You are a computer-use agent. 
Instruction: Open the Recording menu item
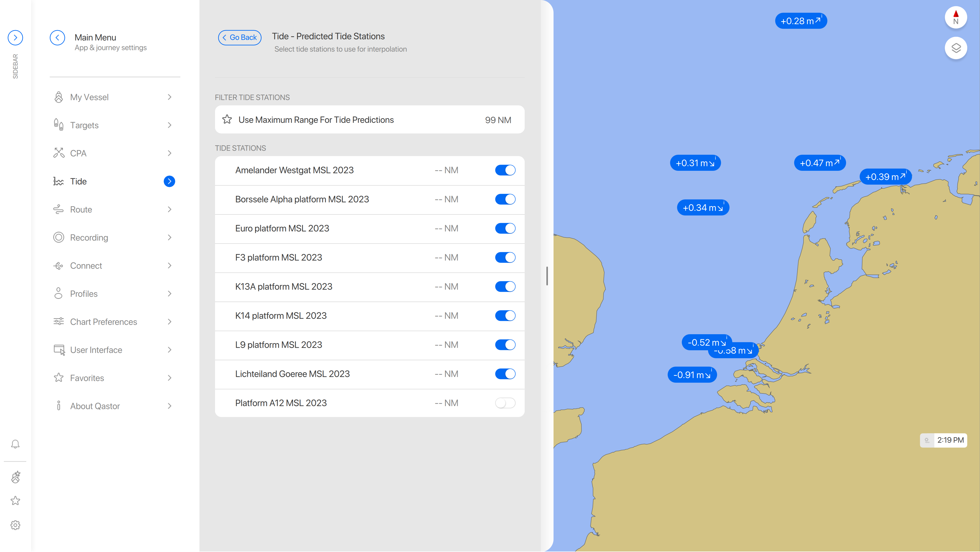pos(89,237)
